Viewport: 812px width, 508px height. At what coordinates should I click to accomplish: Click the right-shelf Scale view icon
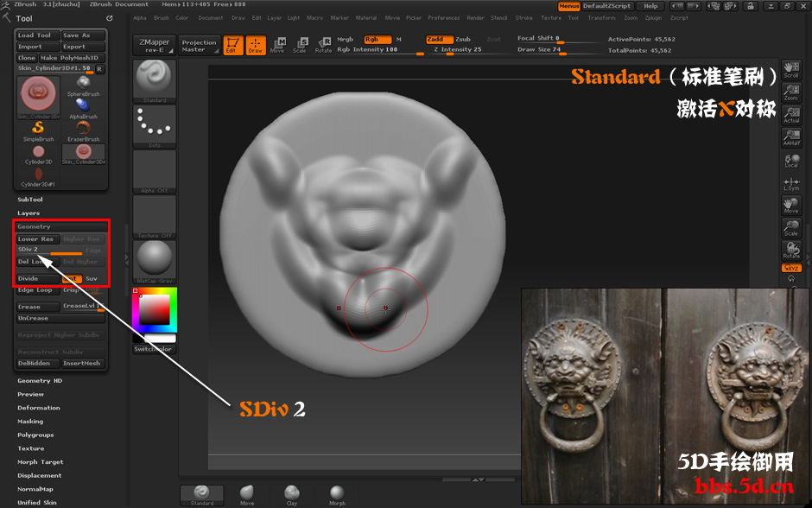pos(791,228)
